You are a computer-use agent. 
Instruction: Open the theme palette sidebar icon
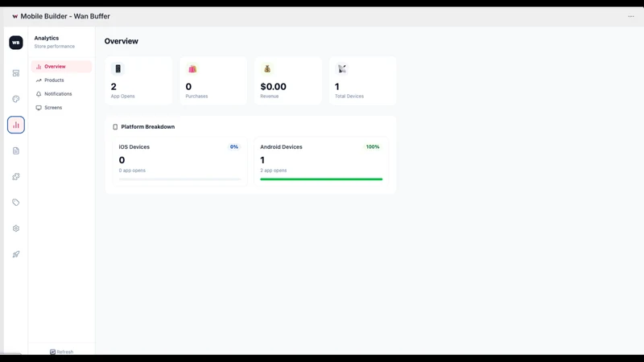point(16,99)
